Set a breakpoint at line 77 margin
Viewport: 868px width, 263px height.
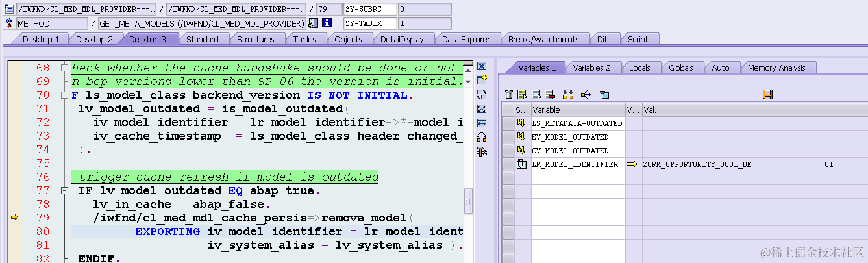pyautogui.click(x=14, y=190)
